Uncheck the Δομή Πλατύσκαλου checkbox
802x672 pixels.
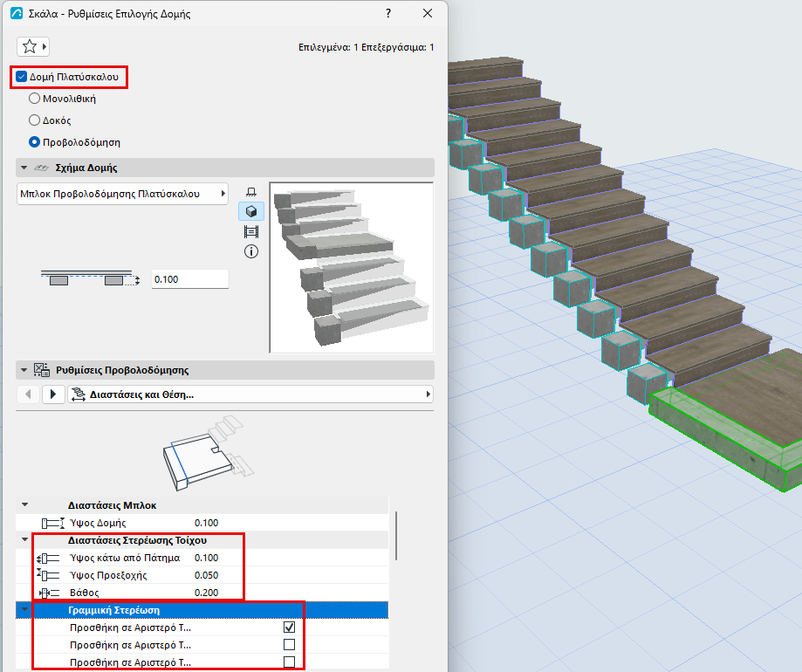point(21,77)
